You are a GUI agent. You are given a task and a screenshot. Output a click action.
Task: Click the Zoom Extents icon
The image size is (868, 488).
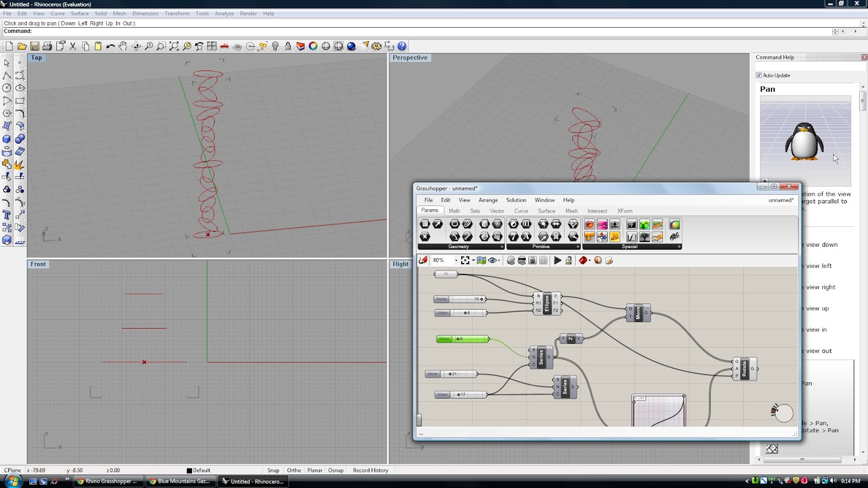pos(174,46)
